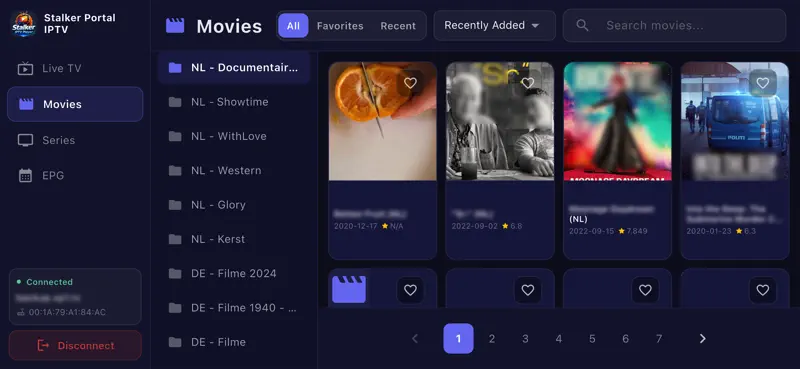Go to the next page with the arrow
Screen dimensions: 800x369
703,338
